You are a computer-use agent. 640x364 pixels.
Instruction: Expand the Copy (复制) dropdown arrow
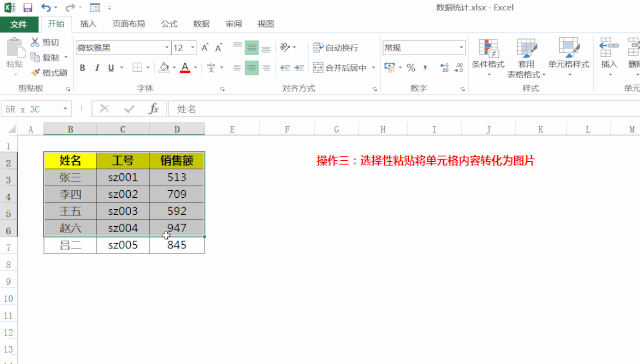[66, 58]
